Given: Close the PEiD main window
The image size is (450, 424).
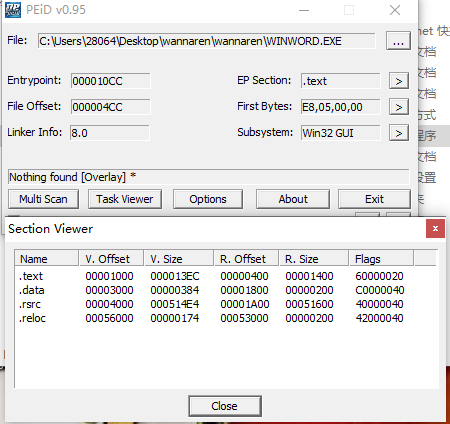Looking at the screenshot, I should pos(395,10).
